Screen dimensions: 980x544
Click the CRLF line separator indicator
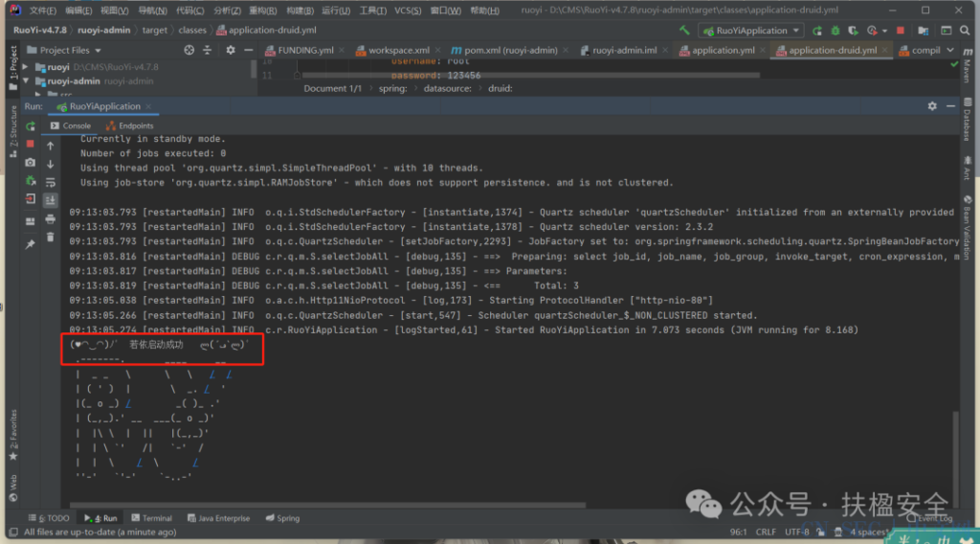[766, 533]
